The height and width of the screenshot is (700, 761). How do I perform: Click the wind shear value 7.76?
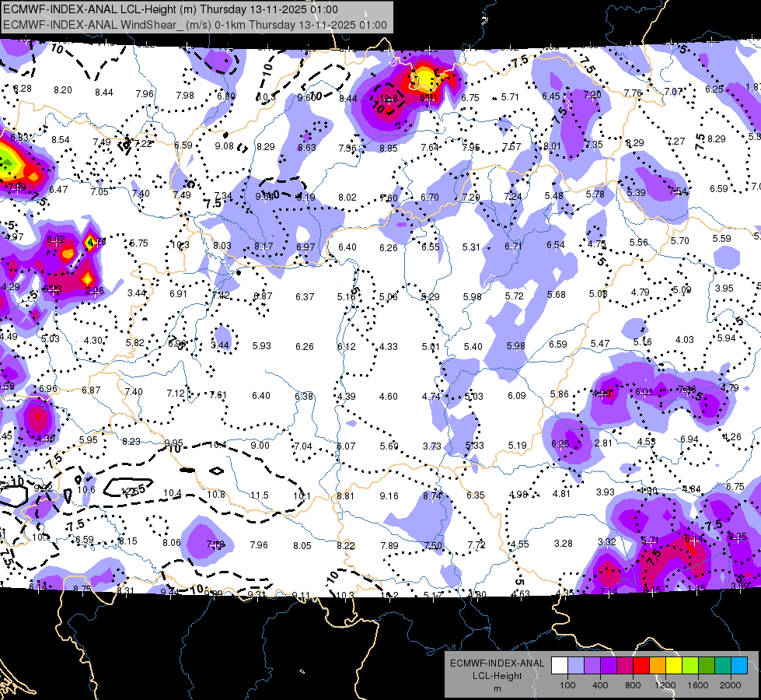[633, 93]
